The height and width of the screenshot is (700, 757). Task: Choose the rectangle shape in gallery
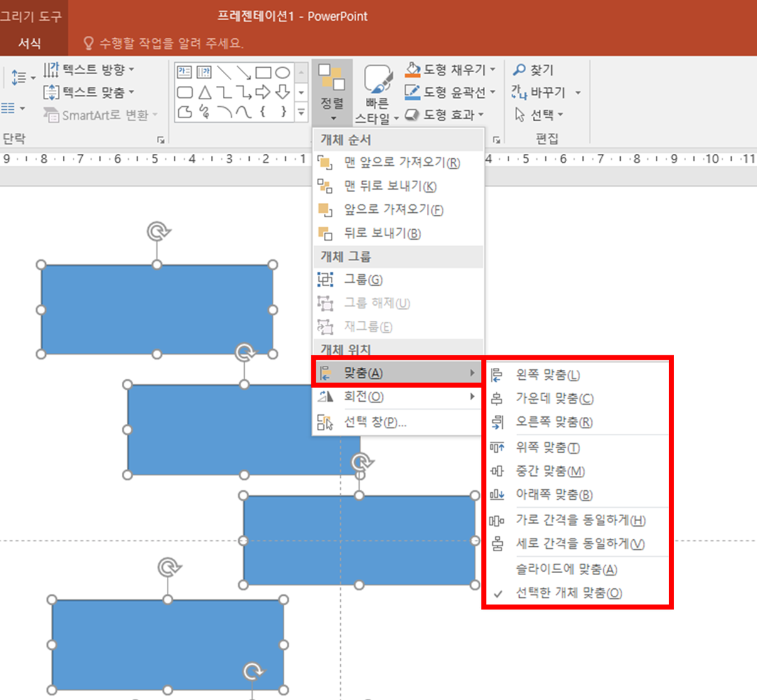coord(263,72)
